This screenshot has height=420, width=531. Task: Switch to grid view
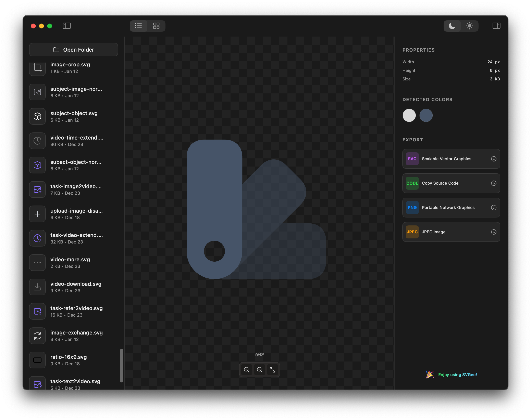pyautogui.click(x=156, y=26)
